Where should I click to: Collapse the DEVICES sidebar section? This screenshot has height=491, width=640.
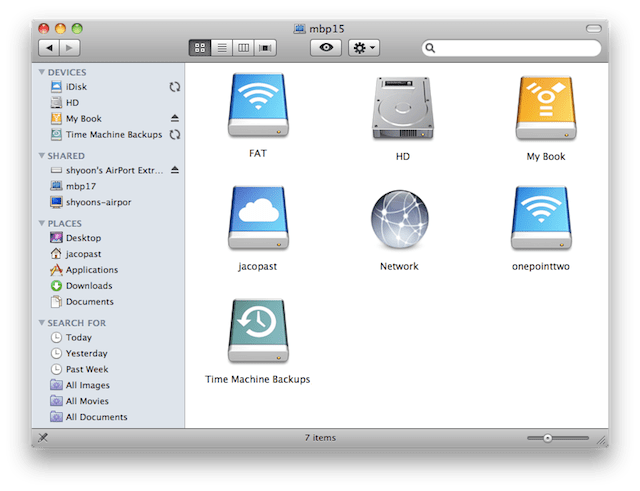(42, 73)
